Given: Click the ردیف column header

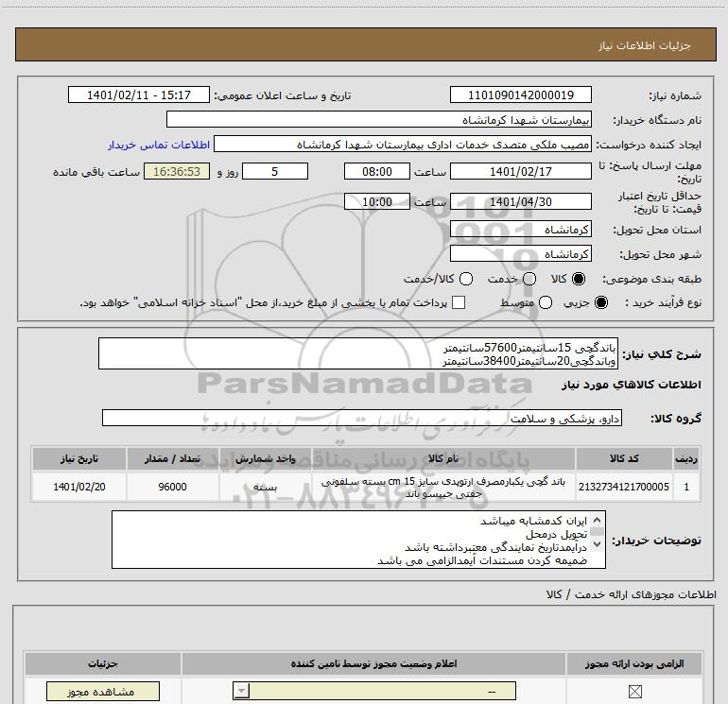Looking at the screenshot, I should point(686,458).
